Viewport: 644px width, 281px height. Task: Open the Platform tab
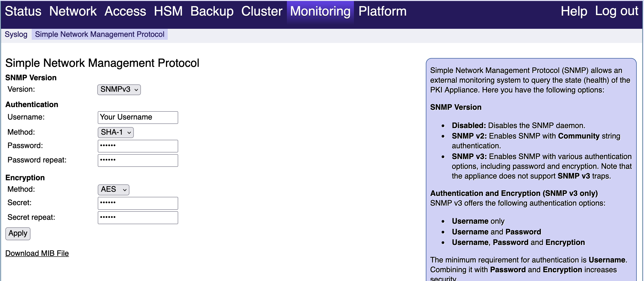(382, 11)
